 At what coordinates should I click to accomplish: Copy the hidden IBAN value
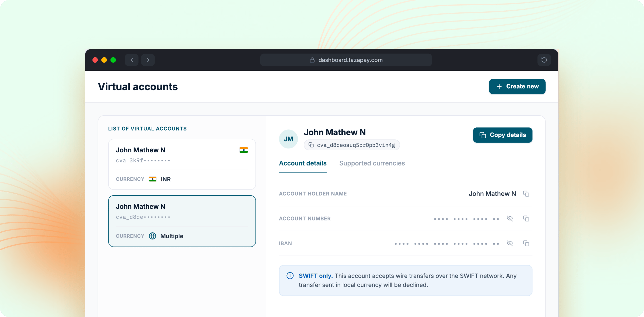pos(526,244)
